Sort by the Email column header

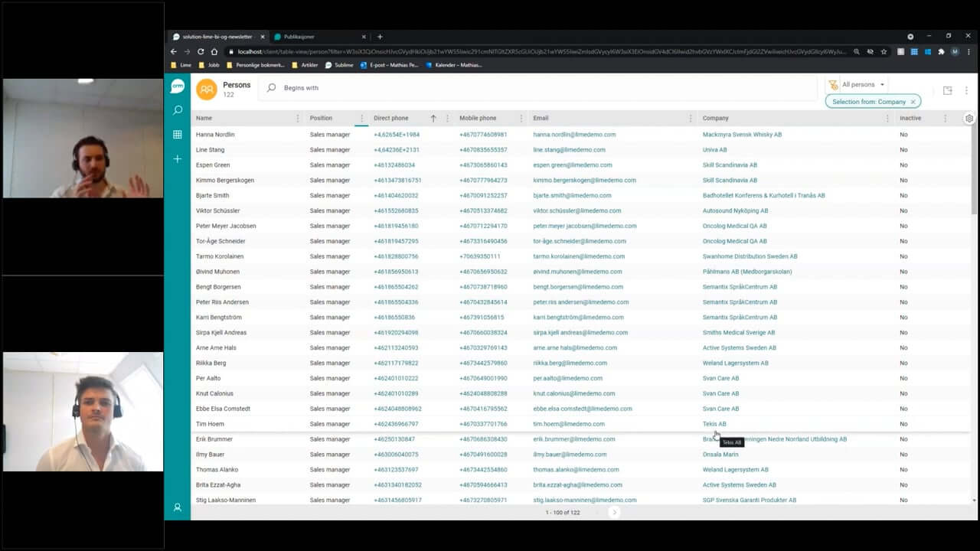(541, 119)
